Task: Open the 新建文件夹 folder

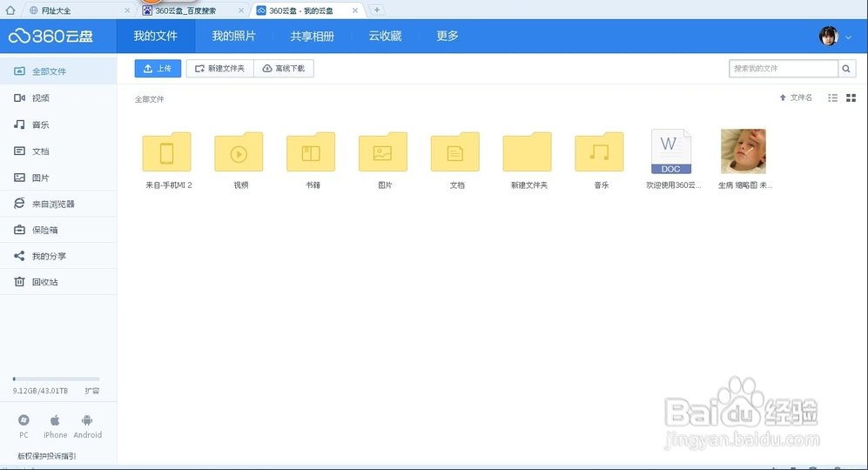Action: (527, 152)
